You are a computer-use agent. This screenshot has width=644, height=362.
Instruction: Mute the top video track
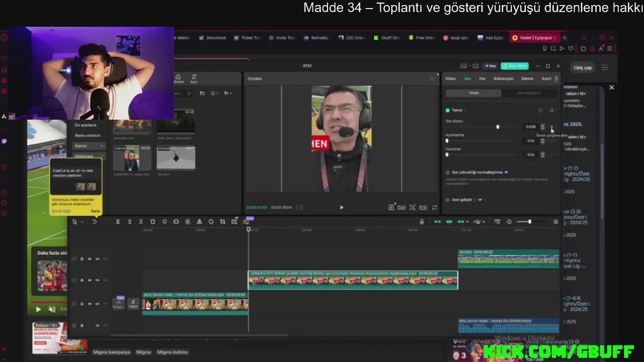(x=97, y=259)
